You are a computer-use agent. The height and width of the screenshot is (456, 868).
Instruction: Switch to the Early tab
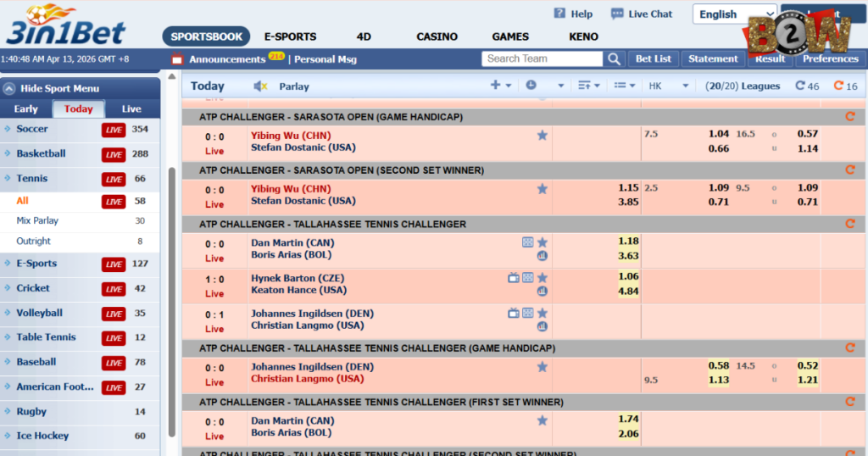click(25, 108)
